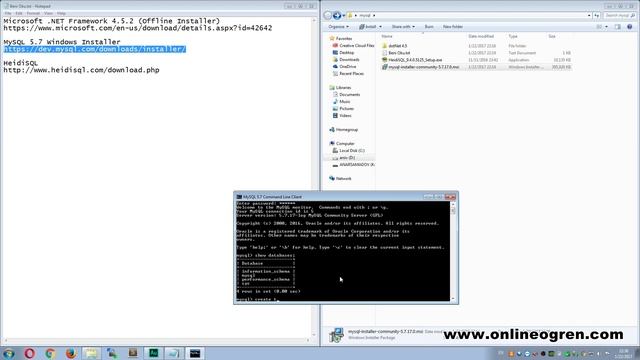This screenshot has width=640, height=360.
Task: Open Notepad Edit menu
Action: click(x=19, y=13)
